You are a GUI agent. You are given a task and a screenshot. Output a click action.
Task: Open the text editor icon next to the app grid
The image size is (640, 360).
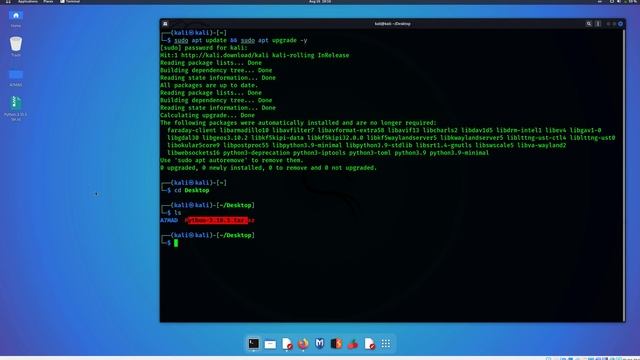click(369, 344)
